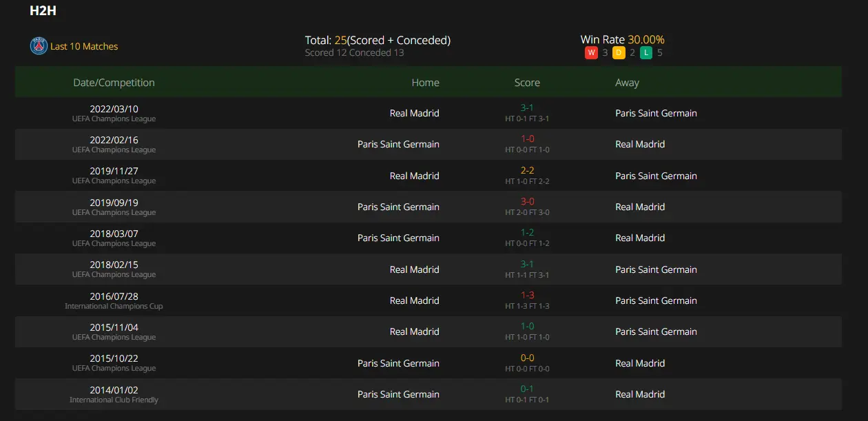Click the 2022/03/10 match date

tap(114, 109)
